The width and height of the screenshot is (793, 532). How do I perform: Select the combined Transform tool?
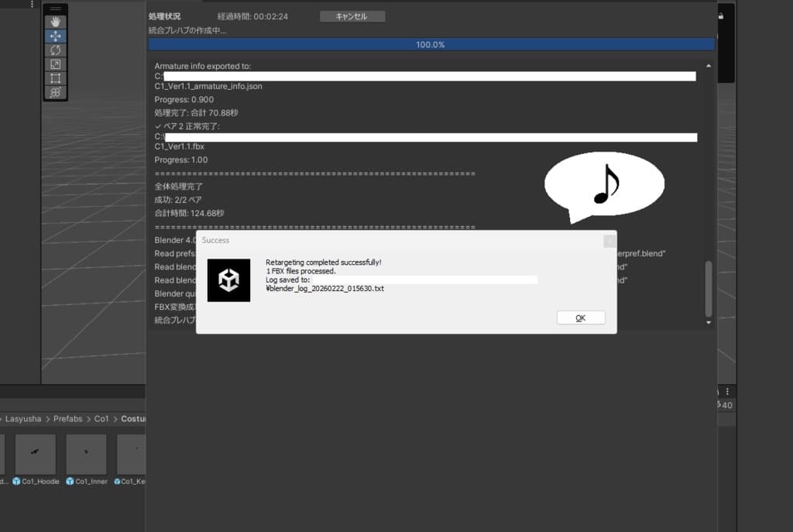[x=55, y=93]
